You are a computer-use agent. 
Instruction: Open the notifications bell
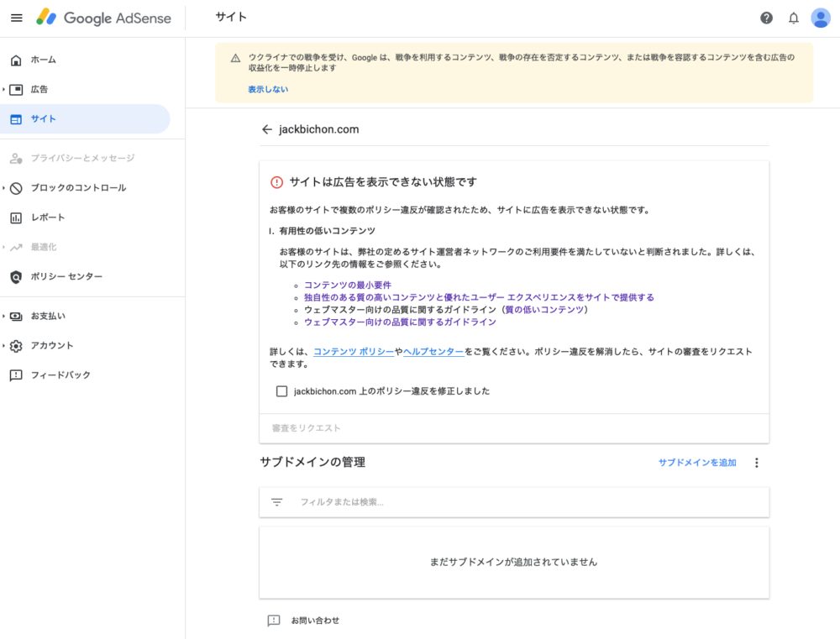tap(794, 18)
